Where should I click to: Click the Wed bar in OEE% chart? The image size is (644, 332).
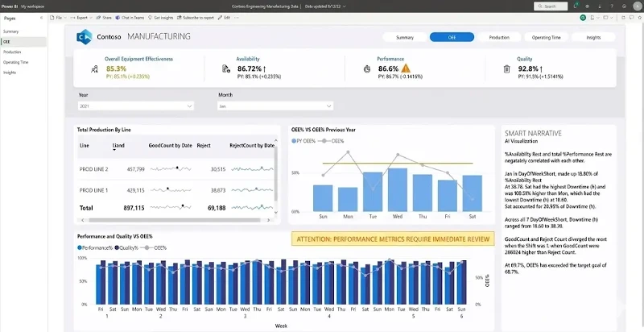coord(398,190)
